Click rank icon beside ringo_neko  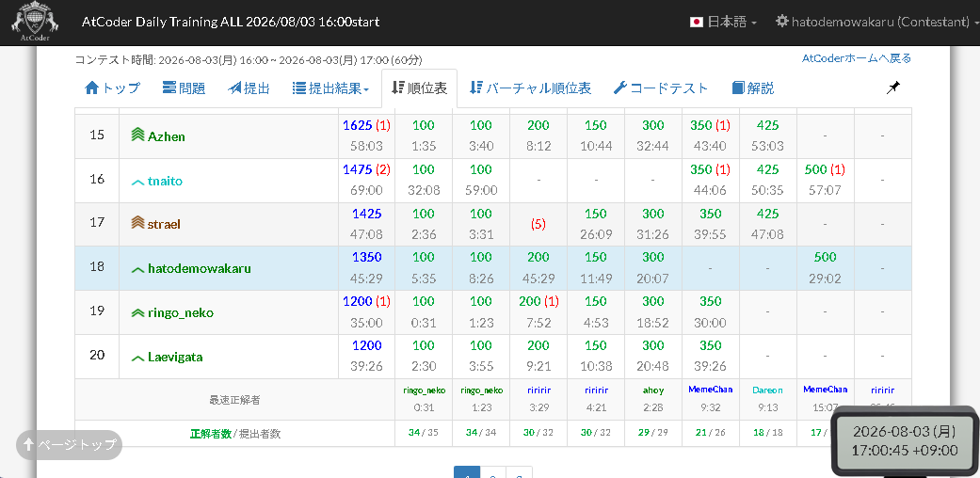tap(137, 312)
